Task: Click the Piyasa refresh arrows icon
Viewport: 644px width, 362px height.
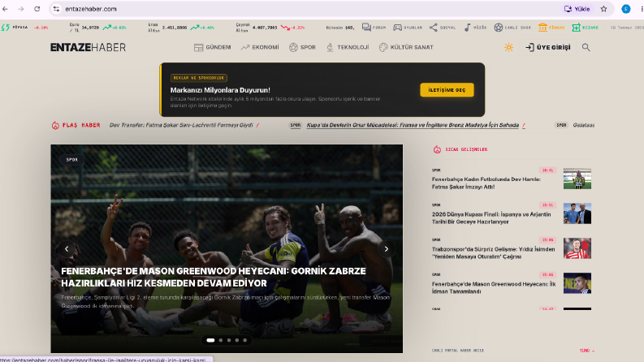Action: click(6, 28)
